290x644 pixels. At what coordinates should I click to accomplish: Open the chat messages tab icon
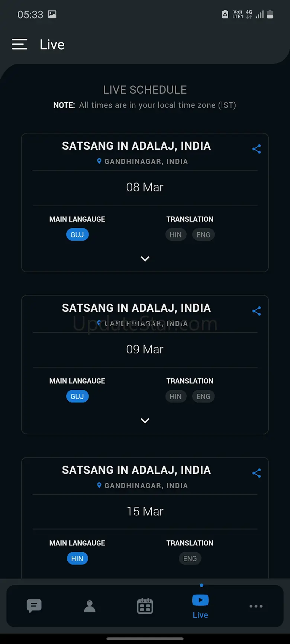[34, 606]
